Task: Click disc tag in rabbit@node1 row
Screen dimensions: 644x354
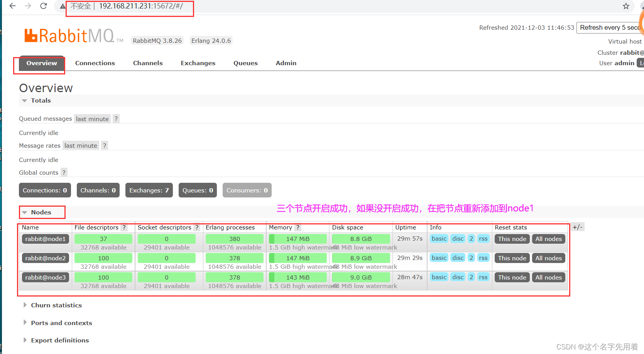Action: [x=458, y=239]
